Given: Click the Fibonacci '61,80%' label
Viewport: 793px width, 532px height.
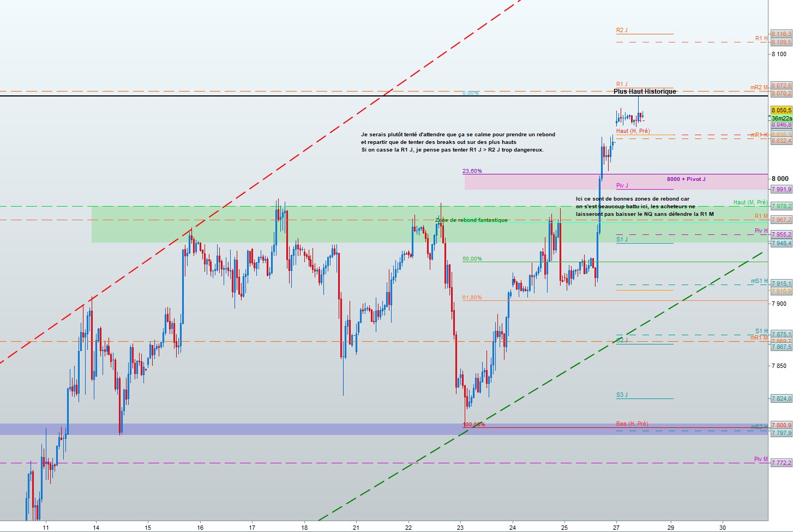Looking at the screenshot, I should (472, 298).
